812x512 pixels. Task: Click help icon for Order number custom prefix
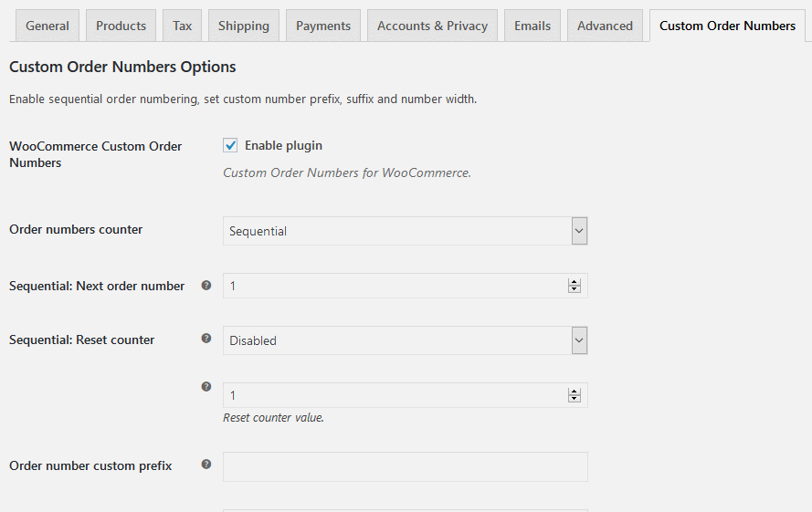[206, 465]
